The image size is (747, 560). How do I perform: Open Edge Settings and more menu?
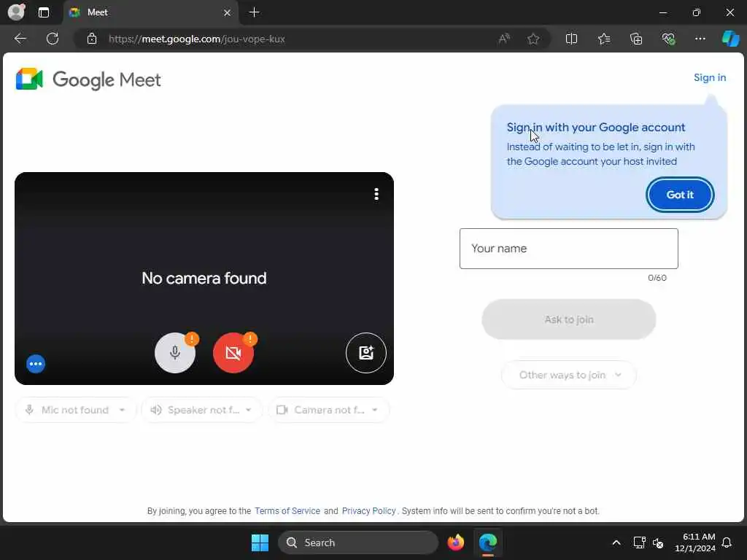[x=700, y=39]
